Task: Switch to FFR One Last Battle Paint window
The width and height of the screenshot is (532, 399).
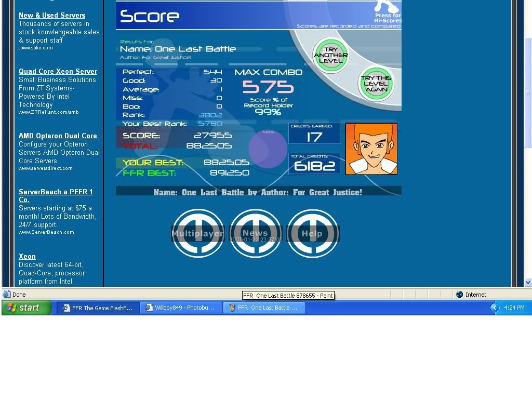Action: pyautogui.click(x=264, y=308)
